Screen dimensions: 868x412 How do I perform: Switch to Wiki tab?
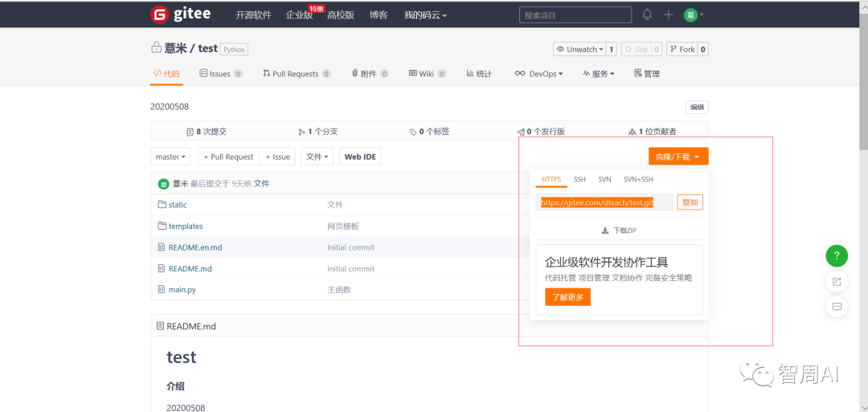428,74
